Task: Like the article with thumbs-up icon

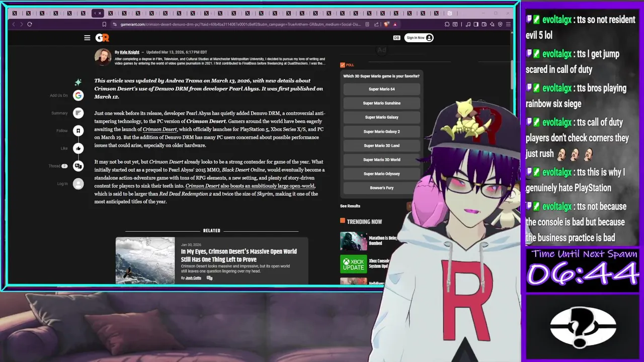Action: [x=78, y=148]
